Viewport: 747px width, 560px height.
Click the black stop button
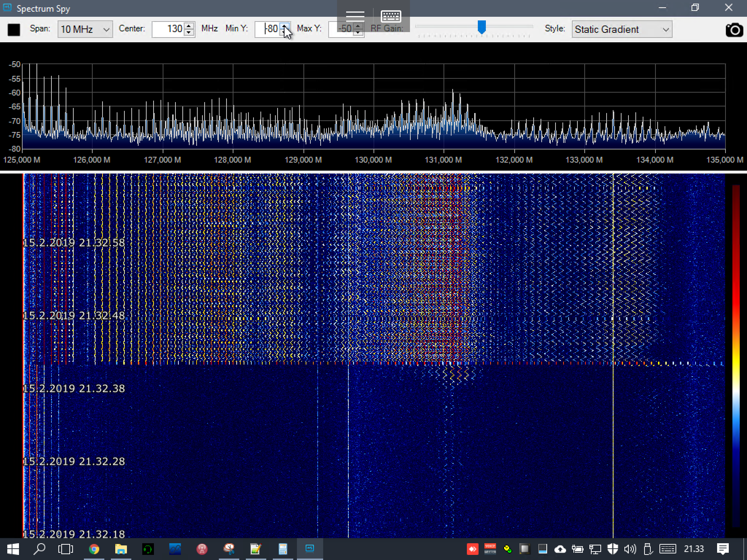(14, 30)
